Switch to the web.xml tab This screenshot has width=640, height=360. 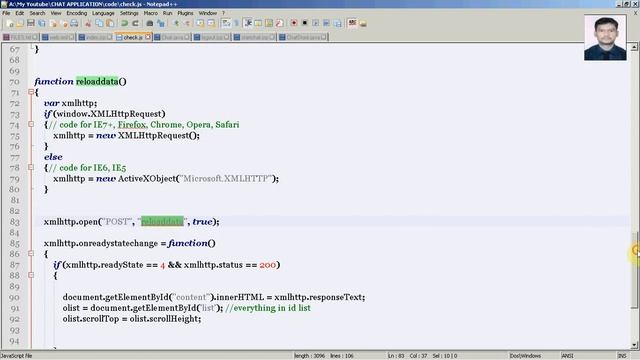tap(58, 37)
